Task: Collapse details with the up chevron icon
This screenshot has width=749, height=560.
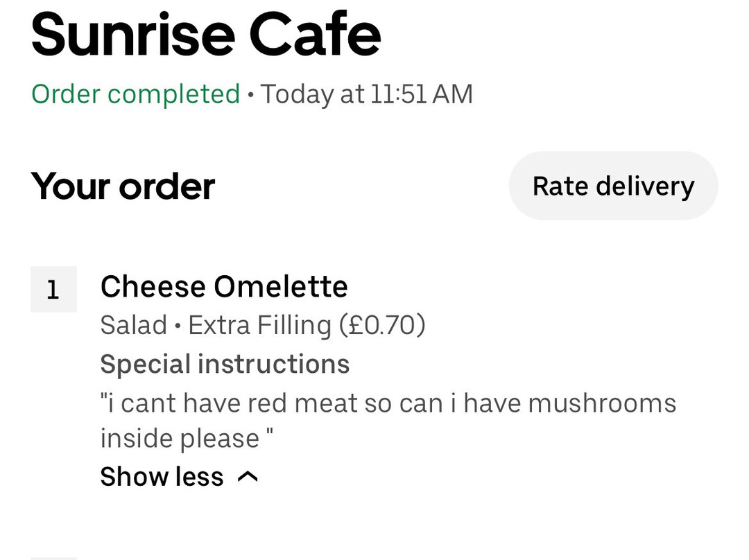Action: (248, 477)
